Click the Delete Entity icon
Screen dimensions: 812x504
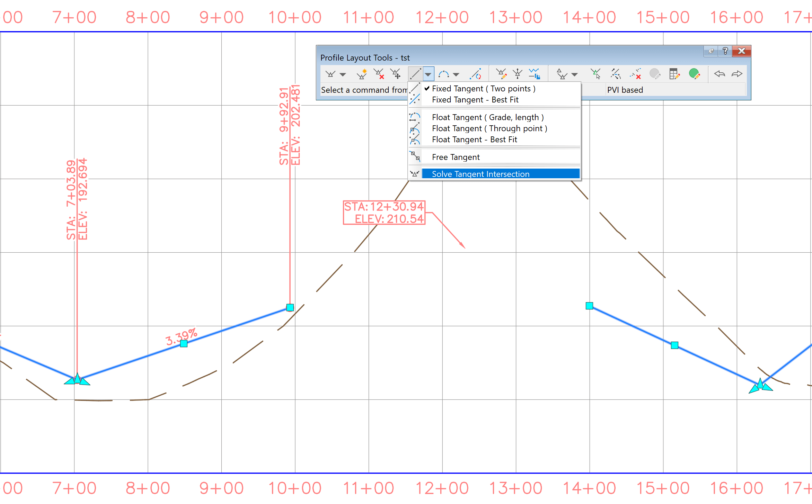pos(636,74)
